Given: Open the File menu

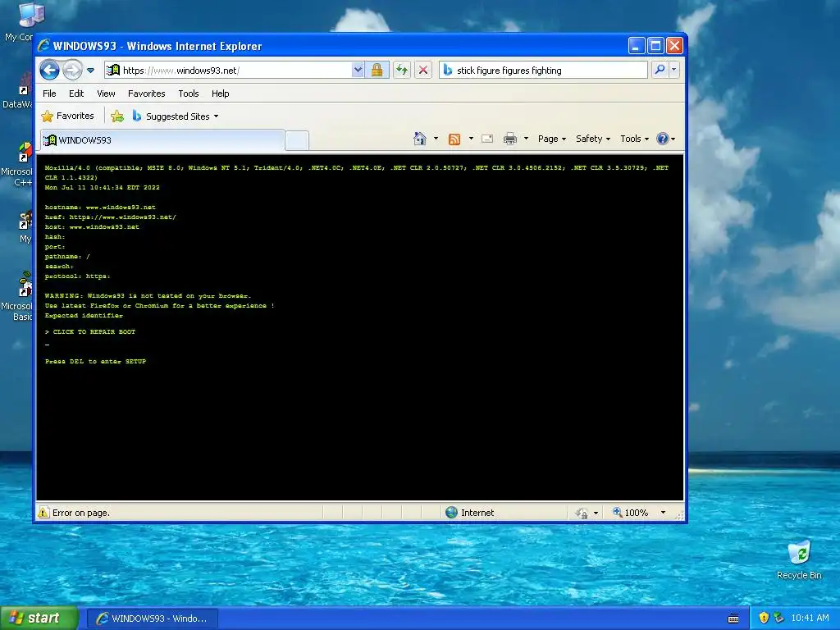Looking at the screenshot, I should coord(49,94).
